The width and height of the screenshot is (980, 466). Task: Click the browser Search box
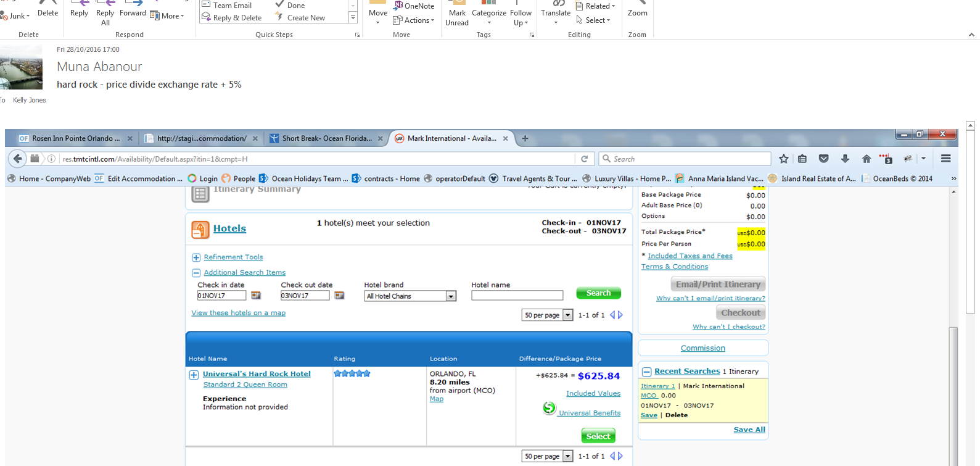685,159
